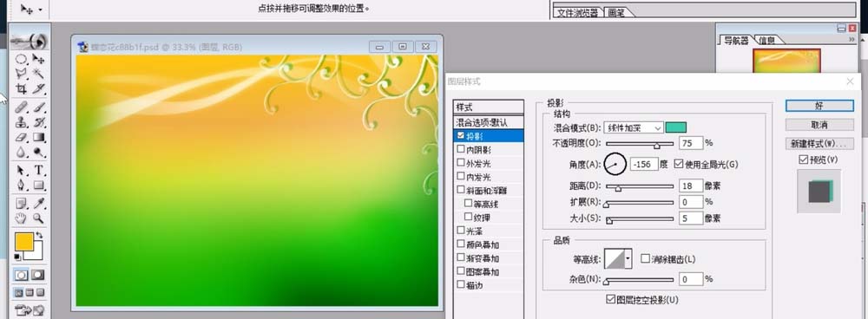Select the Hand tool
This screenshot has width=868, height=319.
click(x=21, y=218)
